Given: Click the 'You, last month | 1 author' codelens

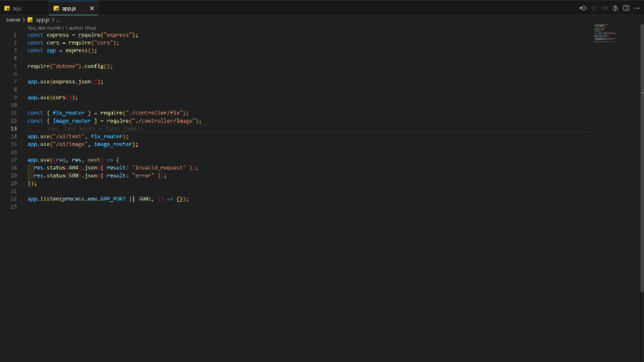Looking at the screenshot, I should (x=62, y=28).
